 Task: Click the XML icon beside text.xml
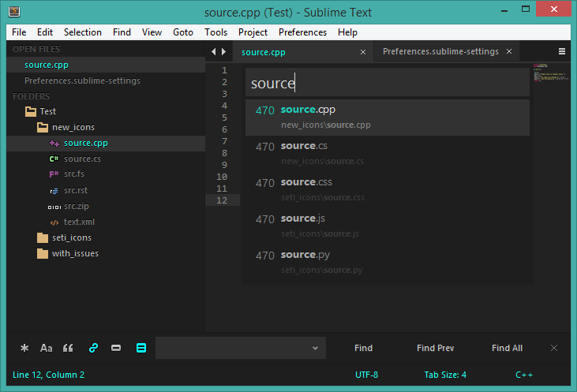54,222
